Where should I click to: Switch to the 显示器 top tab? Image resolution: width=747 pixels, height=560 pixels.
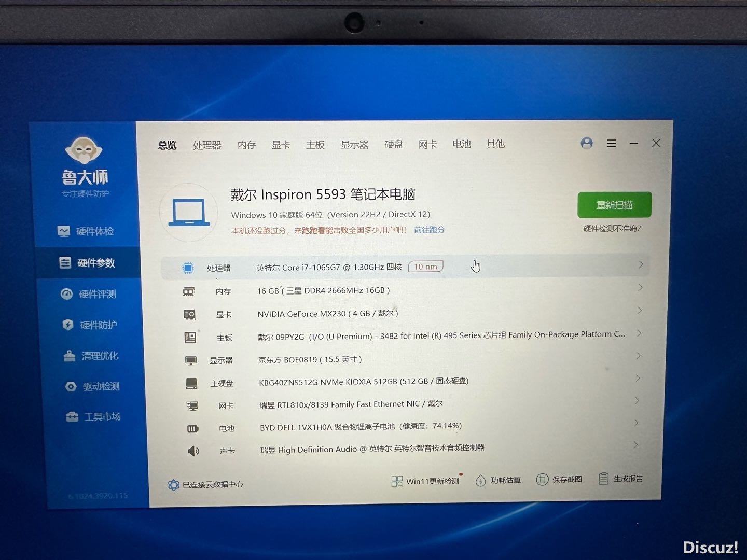tap(355, 144)
